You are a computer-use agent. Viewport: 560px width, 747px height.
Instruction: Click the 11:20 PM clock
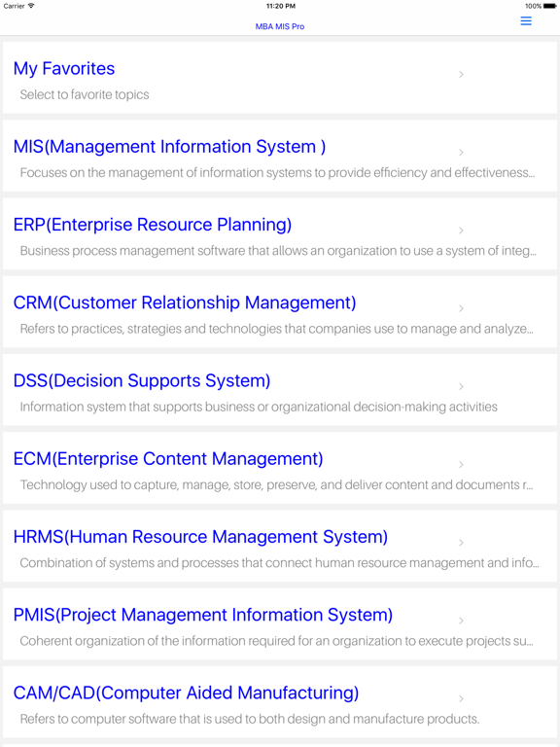coord(280,6)
